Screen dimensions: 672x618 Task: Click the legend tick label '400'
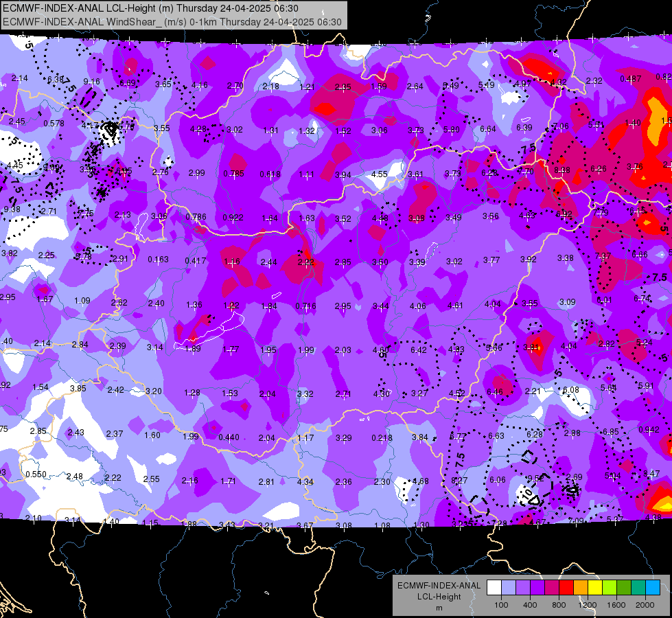click(x=530, y=605)
